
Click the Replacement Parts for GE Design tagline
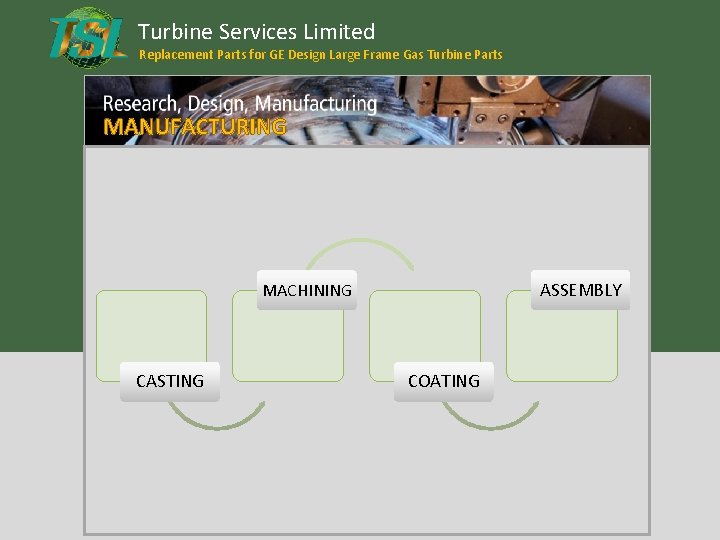pyautogui.click(x=321, y=55)
